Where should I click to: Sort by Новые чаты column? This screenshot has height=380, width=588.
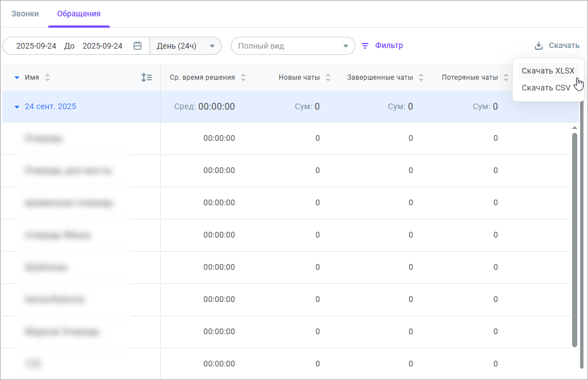[x=328, y=77]
